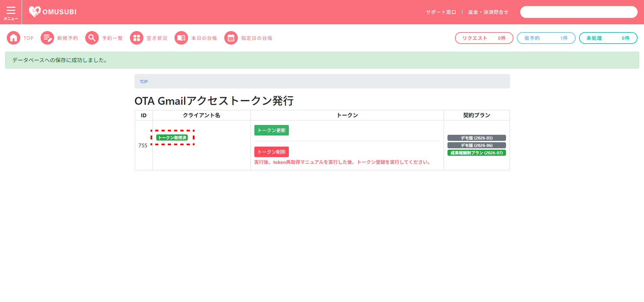Click the 本日の台帳 book icon
This screenshot has height=302, width=644.
point(181,38)
